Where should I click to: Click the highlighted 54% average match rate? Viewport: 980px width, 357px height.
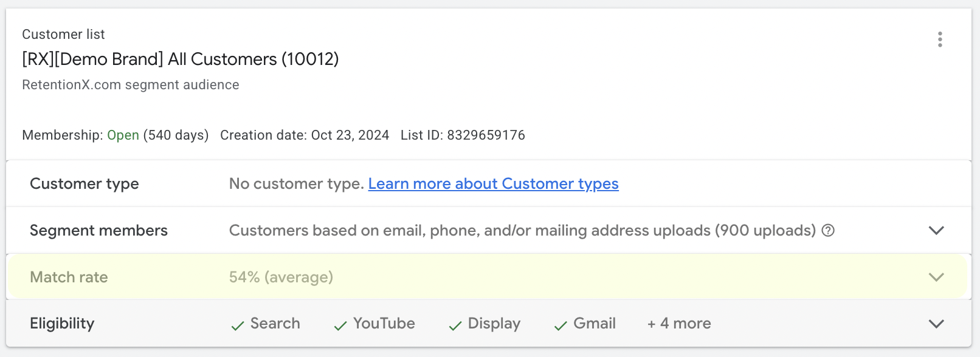[280, 277]
